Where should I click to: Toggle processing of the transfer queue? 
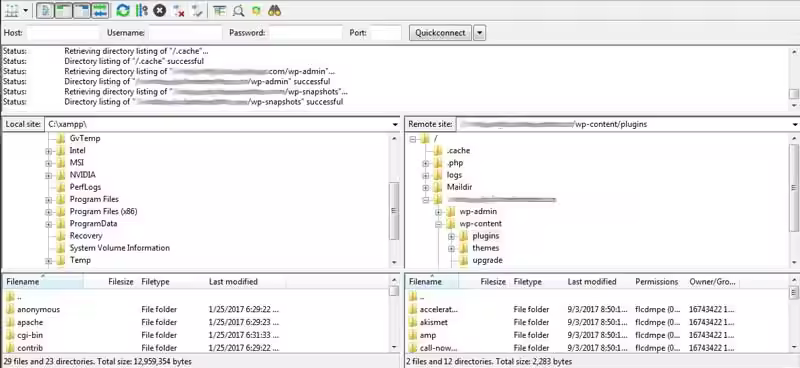141,10
